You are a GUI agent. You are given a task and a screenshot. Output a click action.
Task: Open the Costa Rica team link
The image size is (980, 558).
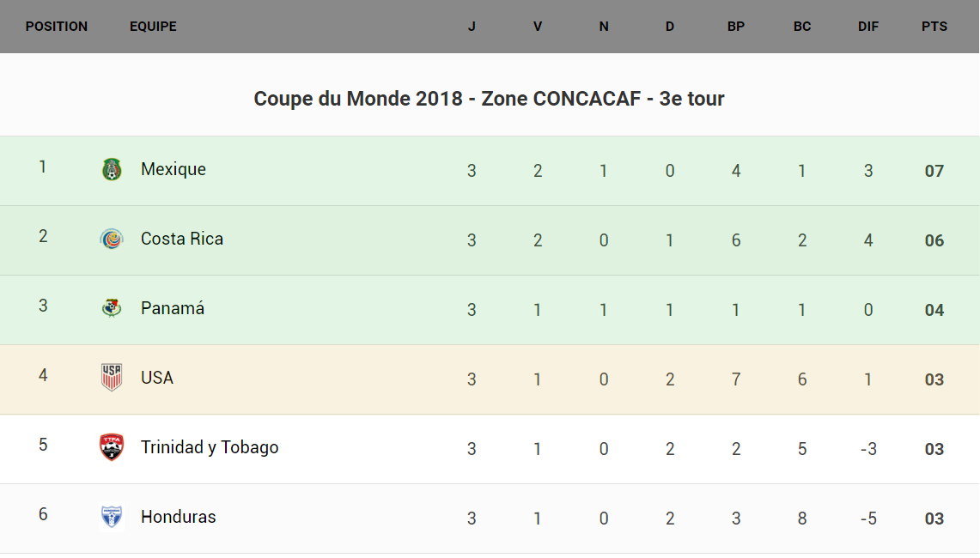pyautogui.click(x=182, y=239)
